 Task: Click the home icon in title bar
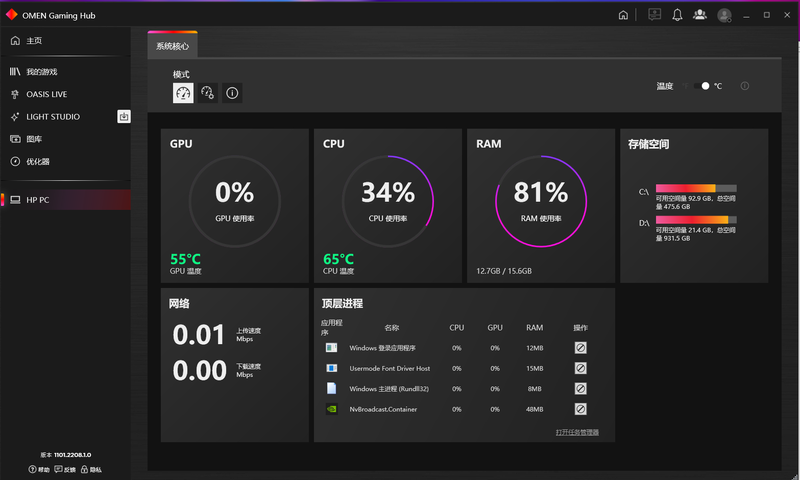point(624,15)
